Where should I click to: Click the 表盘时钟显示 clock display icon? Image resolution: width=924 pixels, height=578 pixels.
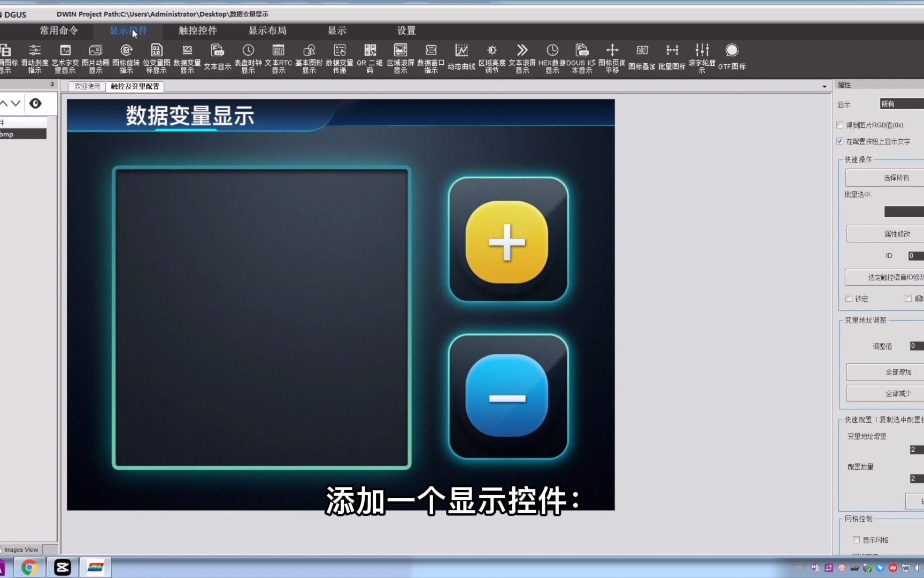pyautogui.click(x=248, y=57)
